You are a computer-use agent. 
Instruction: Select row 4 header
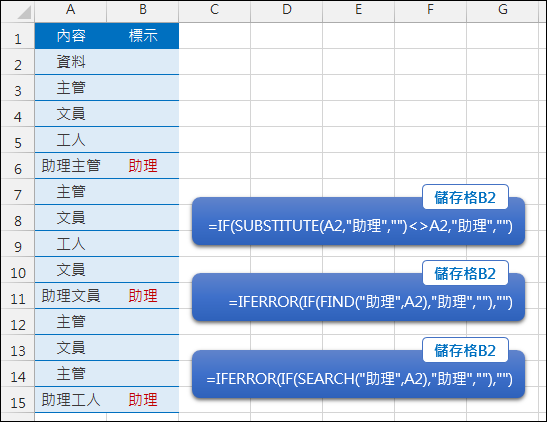18,114
